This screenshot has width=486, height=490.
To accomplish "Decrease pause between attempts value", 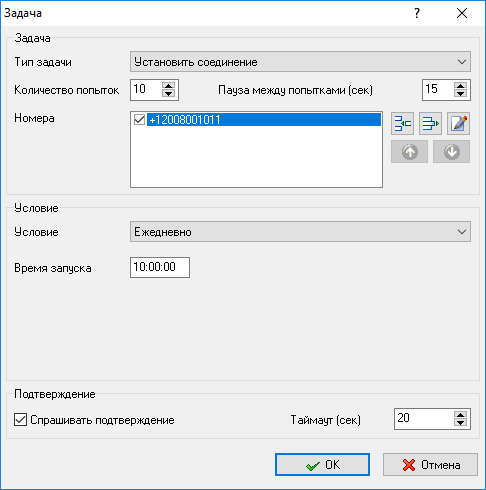I will click(460, 94).
